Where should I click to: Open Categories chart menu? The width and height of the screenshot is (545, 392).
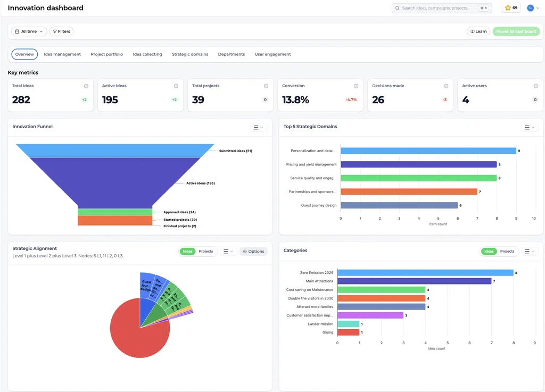530,252
